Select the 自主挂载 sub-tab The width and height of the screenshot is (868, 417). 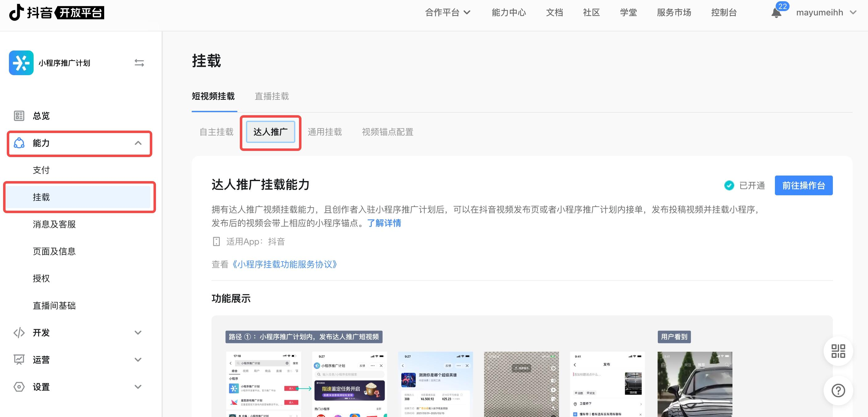(x=217, y=132)
